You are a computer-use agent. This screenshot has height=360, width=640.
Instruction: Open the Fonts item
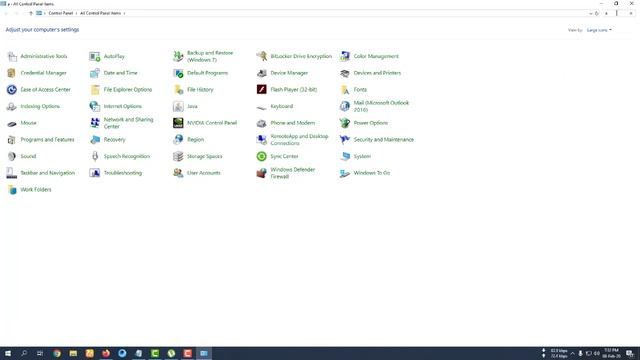tap(353, 90)
